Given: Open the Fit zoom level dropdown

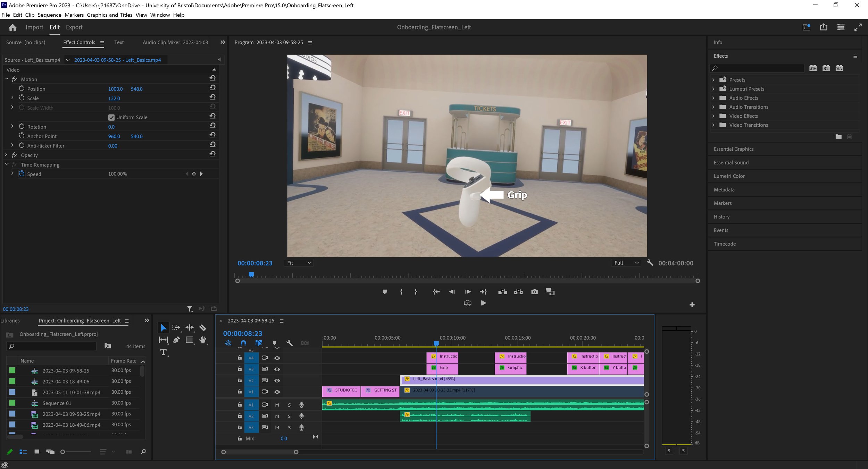Looking at the screenshot, I should point(299,263).
